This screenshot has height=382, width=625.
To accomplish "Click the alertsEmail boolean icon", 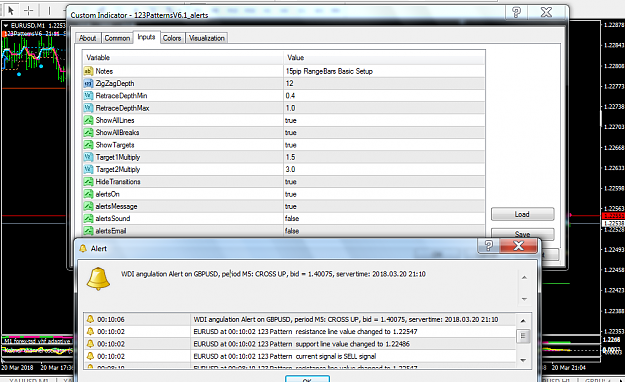I will pos(88,231).
